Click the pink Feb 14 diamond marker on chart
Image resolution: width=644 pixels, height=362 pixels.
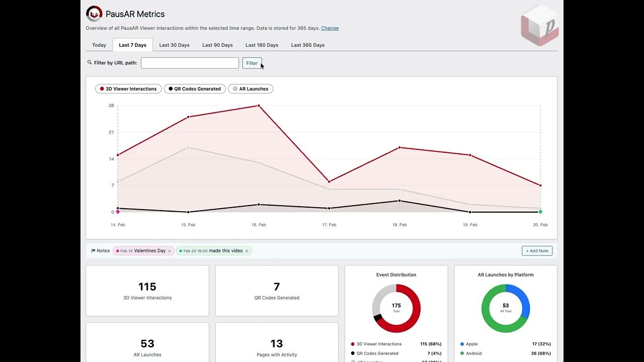(118, 212)
